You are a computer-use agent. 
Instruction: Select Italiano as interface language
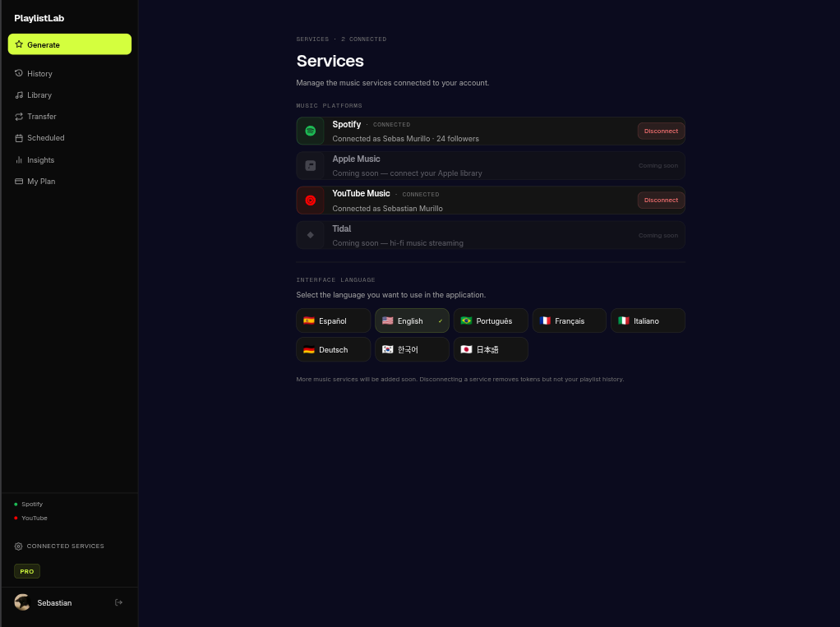tap(648, 320)
